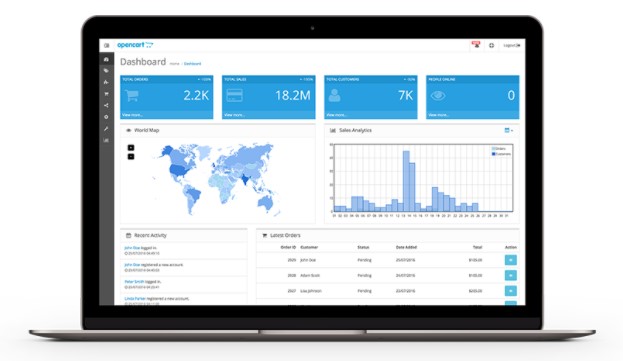Open the Tools wrench sidebar icon
623x361 pixels.
106,129
